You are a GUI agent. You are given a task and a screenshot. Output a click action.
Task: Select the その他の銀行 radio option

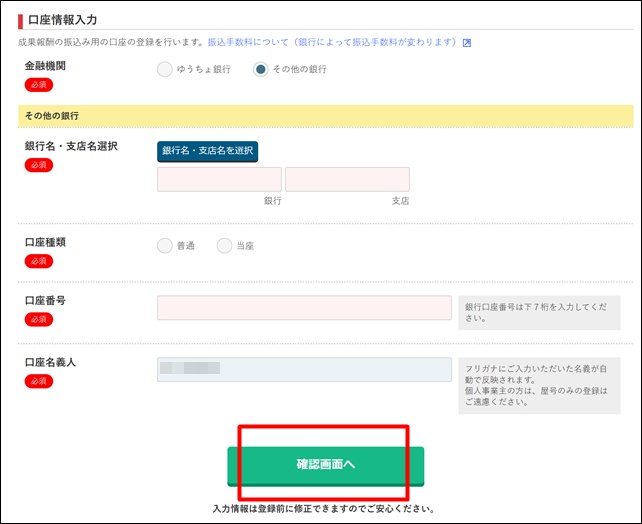point(261,69)
